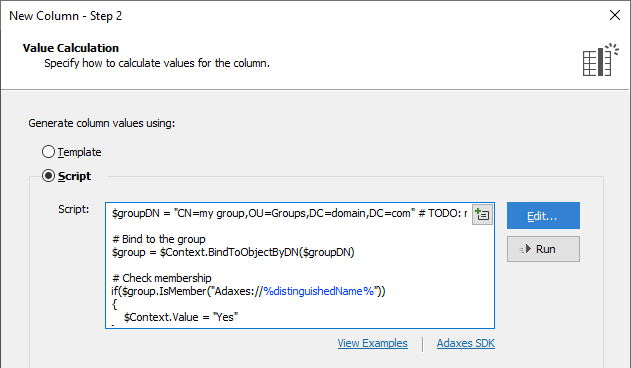Click the Value Calculation heading

(71, 48)
